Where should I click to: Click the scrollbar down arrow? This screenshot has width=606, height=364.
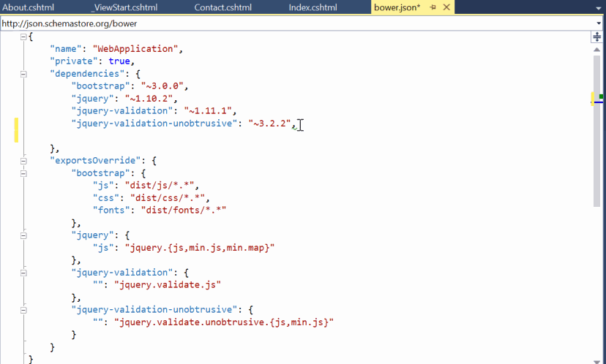coord(597,362)
